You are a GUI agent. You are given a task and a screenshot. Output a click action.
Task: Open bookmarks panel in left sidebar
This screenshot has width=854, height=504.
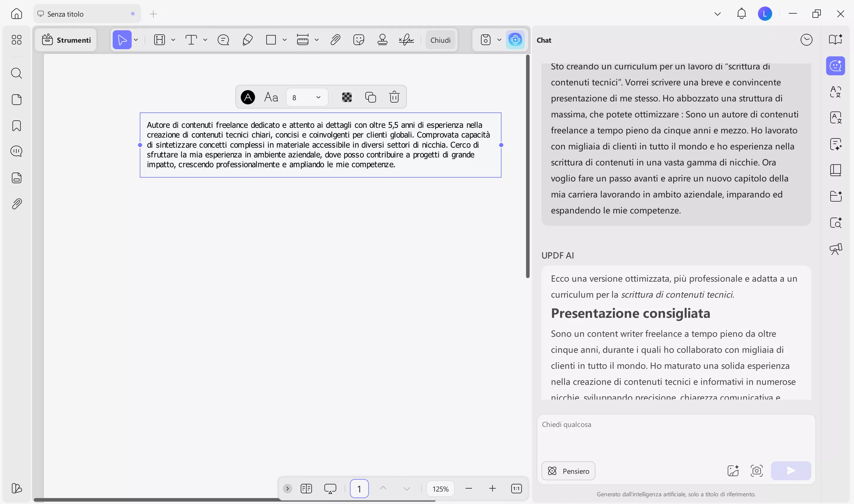coord(16,126)
